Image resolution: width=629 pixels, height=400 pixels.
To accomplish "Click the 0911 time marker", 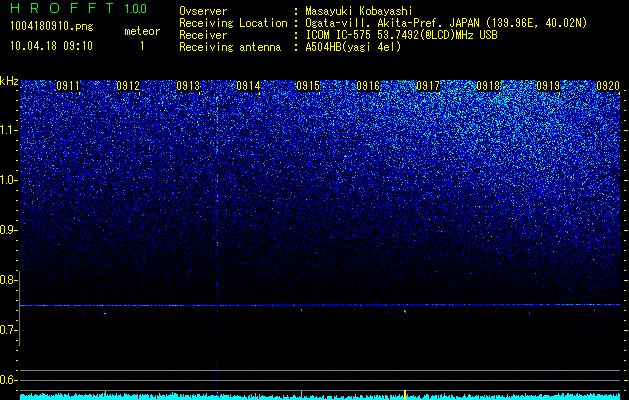I will pyautogui.click(x=68, y=85).
